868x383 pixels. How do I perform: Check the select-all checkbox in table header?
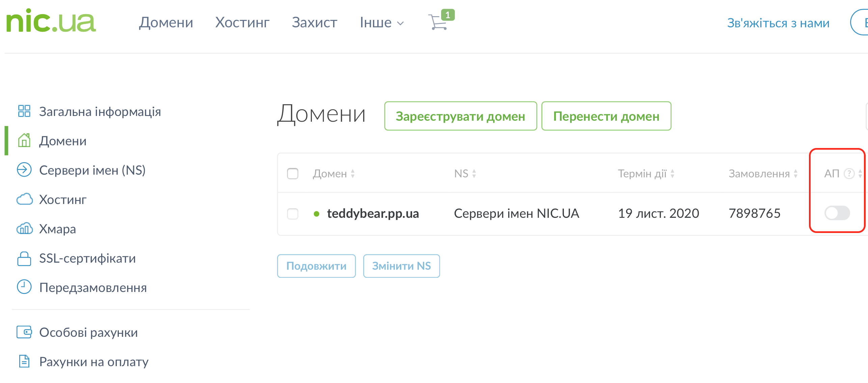click(293, 174)
